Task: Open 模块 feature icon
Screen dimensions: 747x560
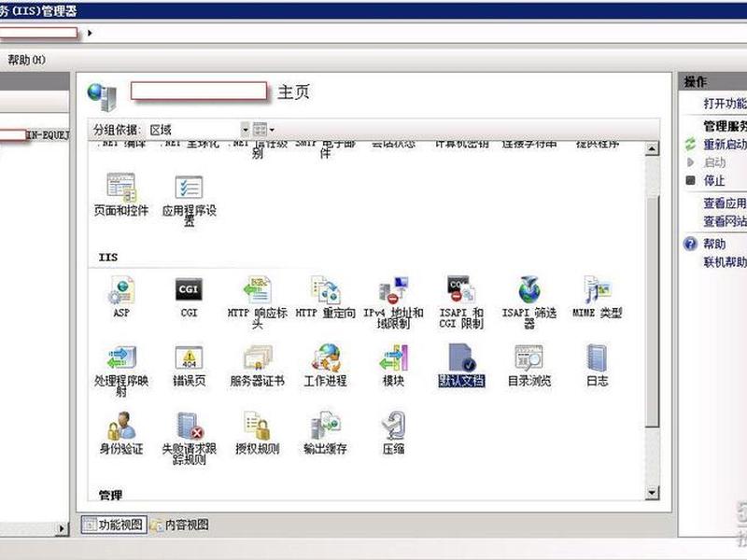Action: (393, 366)
